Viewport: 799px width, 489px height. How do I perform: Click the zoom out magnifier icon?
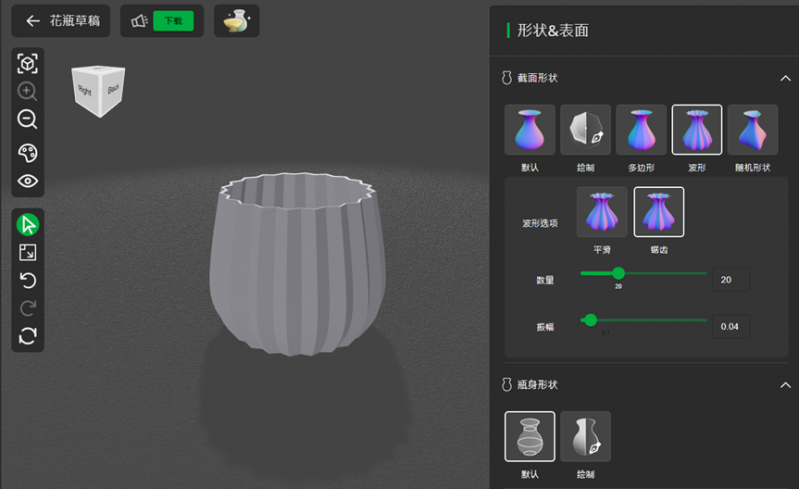[28, 120]
